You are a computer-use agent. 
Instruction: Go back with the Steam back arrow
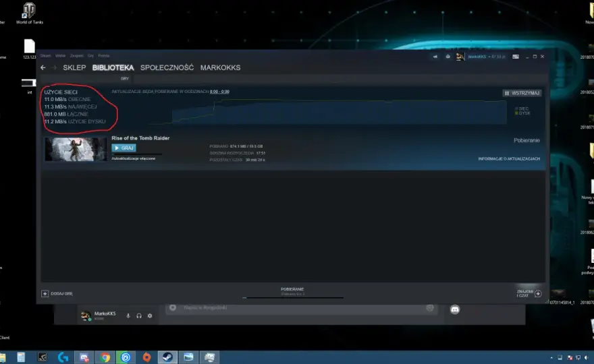[43, 67]
